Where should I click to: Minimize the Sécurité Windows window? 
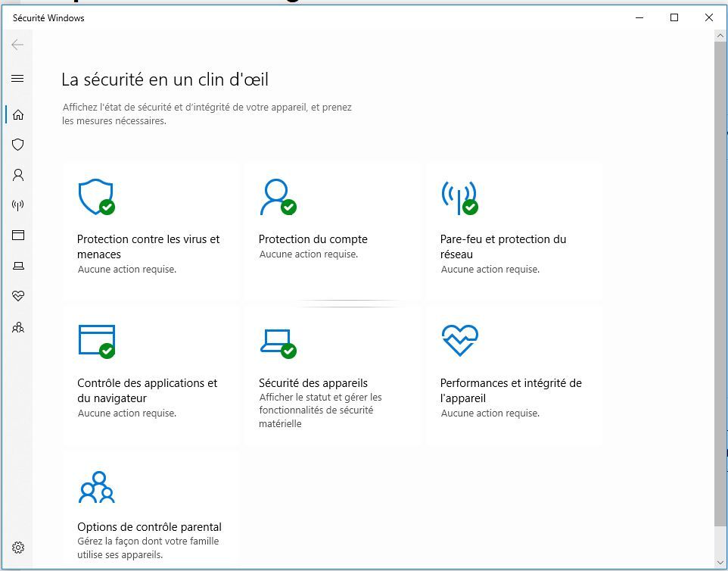coord(639,17)
